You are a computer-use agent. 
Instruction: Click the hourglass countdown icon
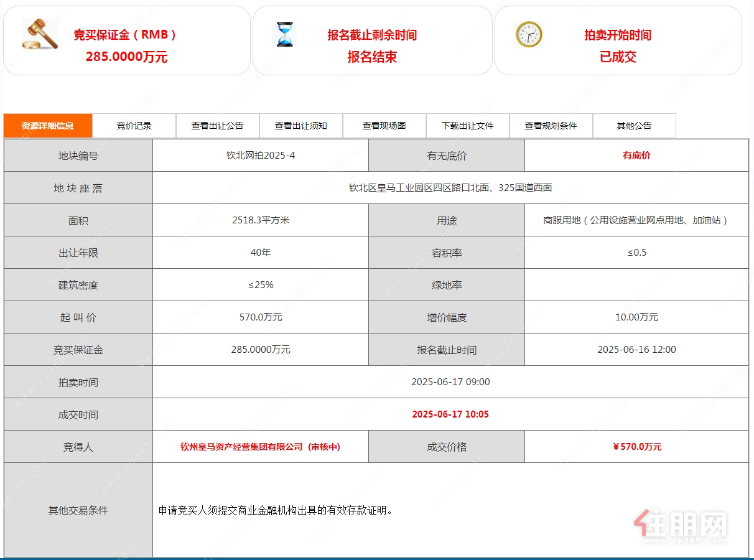284,34
